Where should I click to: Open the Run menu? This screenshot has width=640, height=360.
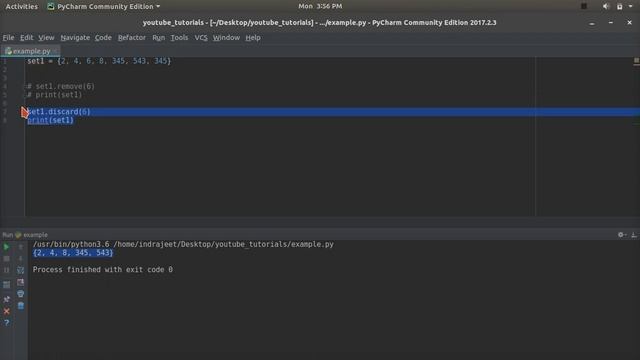coord(158,38)
